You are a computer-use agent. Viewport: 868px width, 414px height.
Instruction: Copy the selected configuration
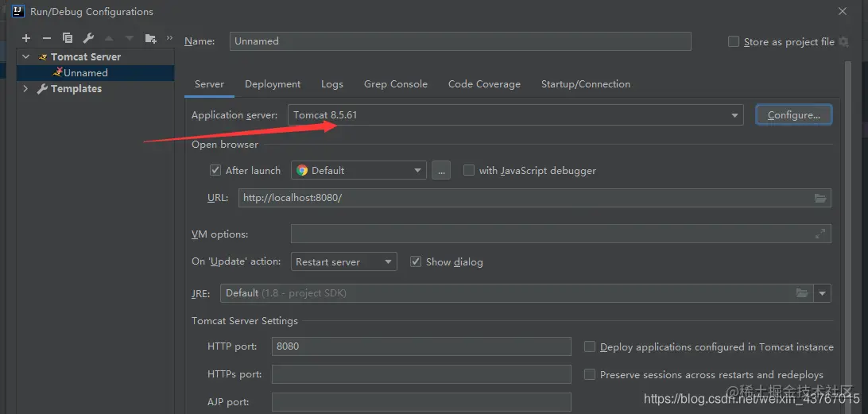(68, 38)
